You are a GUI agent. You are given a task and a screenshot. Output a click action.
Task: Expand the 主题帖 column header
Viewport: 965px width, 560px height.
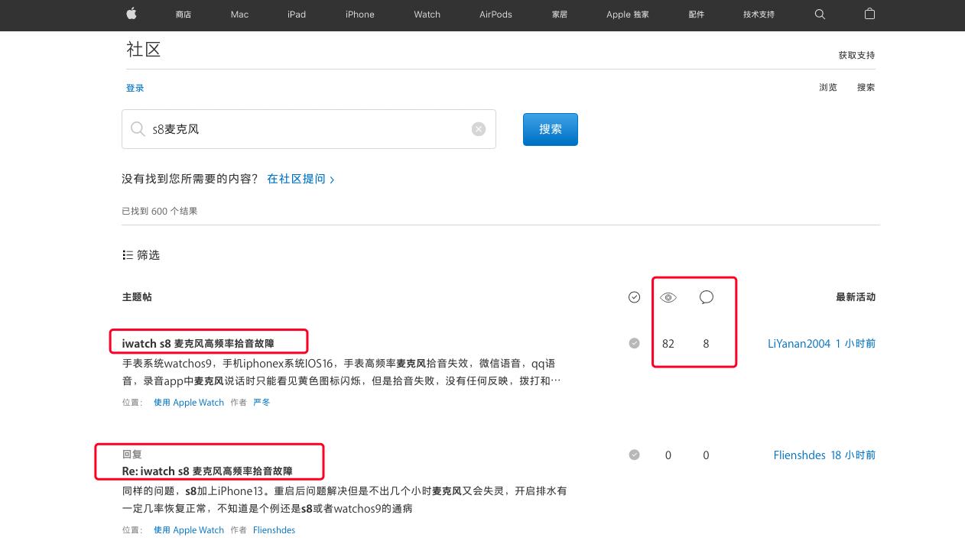[138, 297]
